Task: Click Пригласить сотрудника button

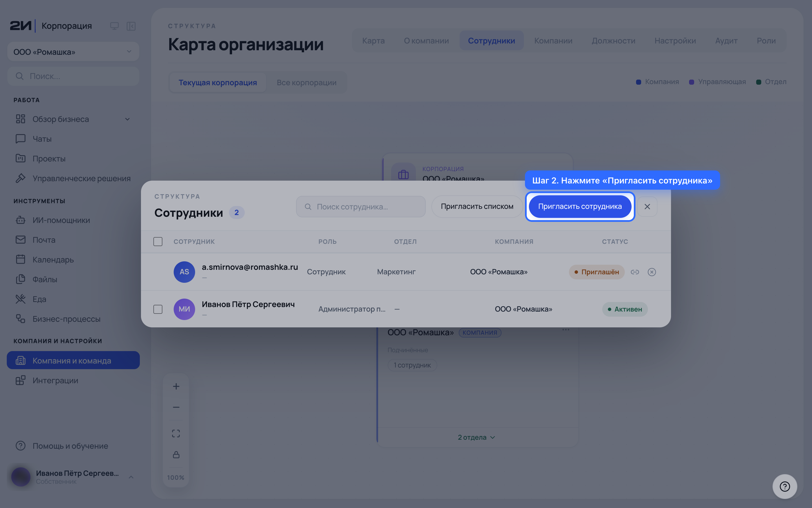Action: tap(580, 206)
